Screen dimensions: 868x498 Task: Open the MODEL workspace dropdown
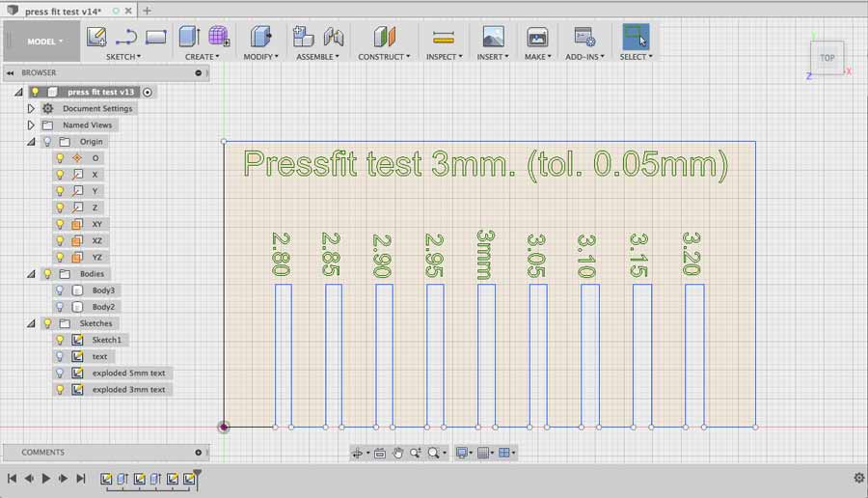45,41
